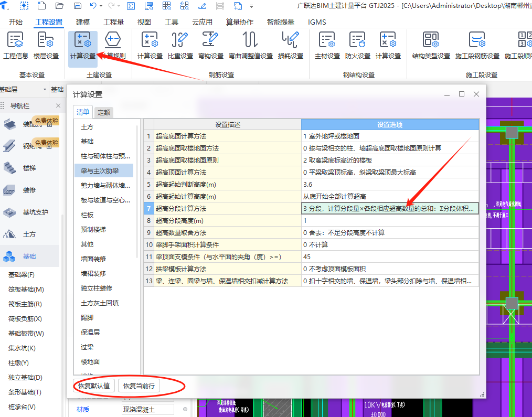Open the 云应用 ribbon tab

(202, 22)
